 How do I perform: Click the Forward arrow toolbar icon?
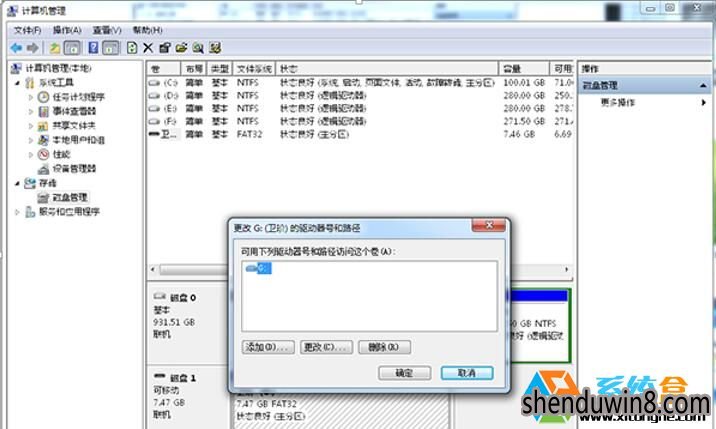33,48
